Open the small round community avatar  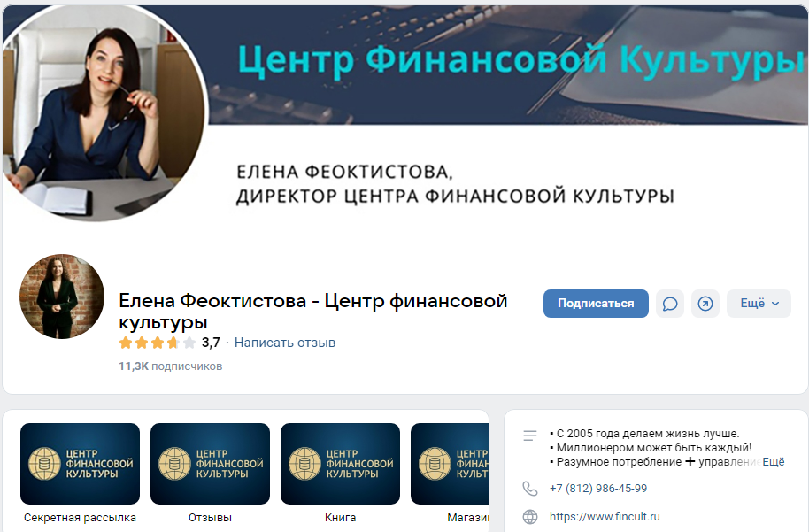click(62, 297)
